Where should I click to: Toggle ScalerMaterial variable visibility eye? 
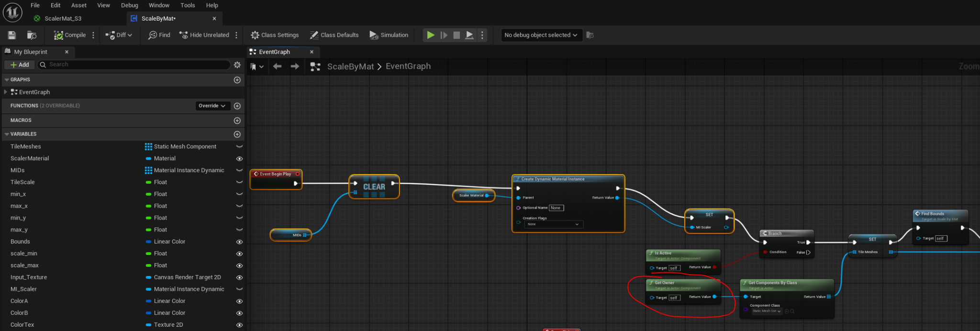[239, 159]
